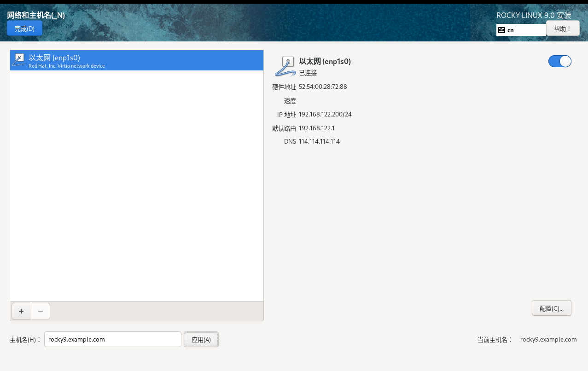Click the Ethernet icon in the device list row
The height and width of the screenshot is (371, 588).
(18, 60)
